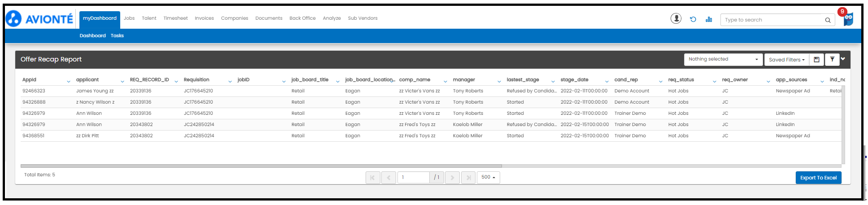The width and height of the screenshot is (868, 205).
Task: Click the search magnifier icon
Action: (x=828, y=20)
